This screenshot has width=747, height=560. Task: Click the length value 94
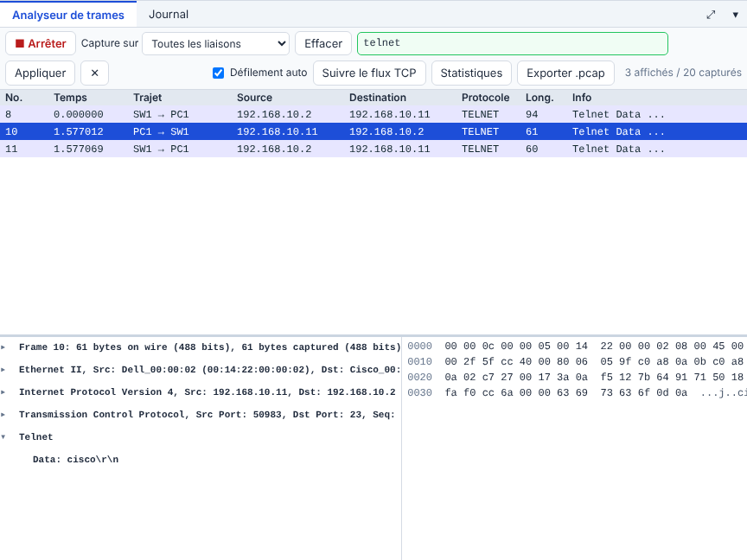click(532, 114)
